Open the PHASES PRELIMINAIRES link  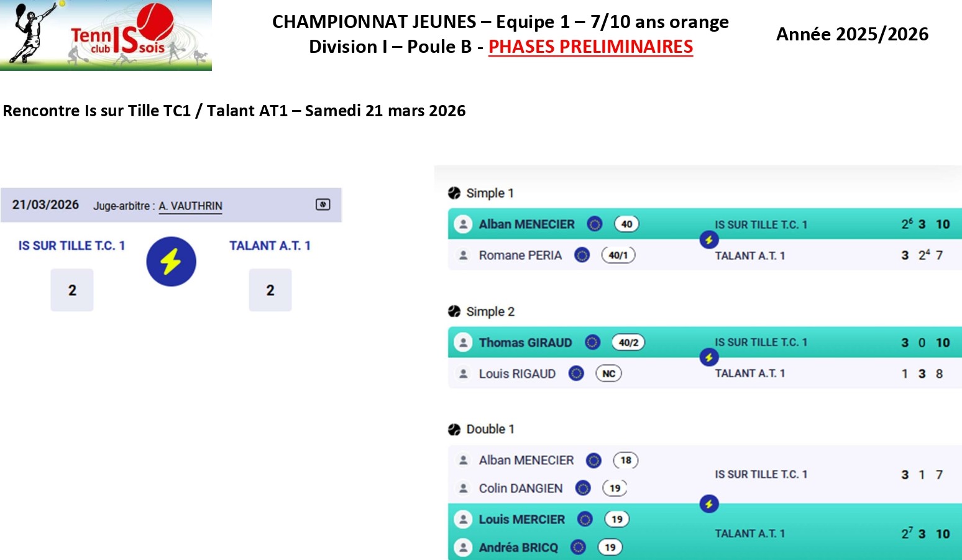click(x=590, y=47)
